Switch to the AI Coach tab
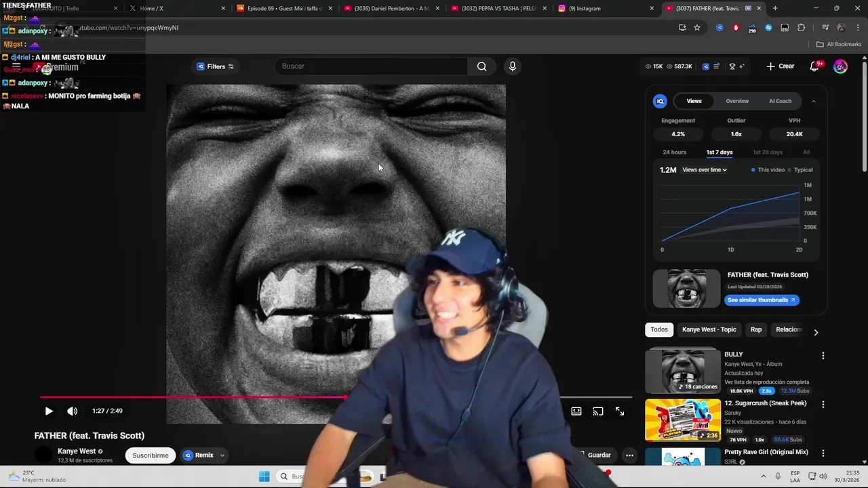 [x=780, y=101]
